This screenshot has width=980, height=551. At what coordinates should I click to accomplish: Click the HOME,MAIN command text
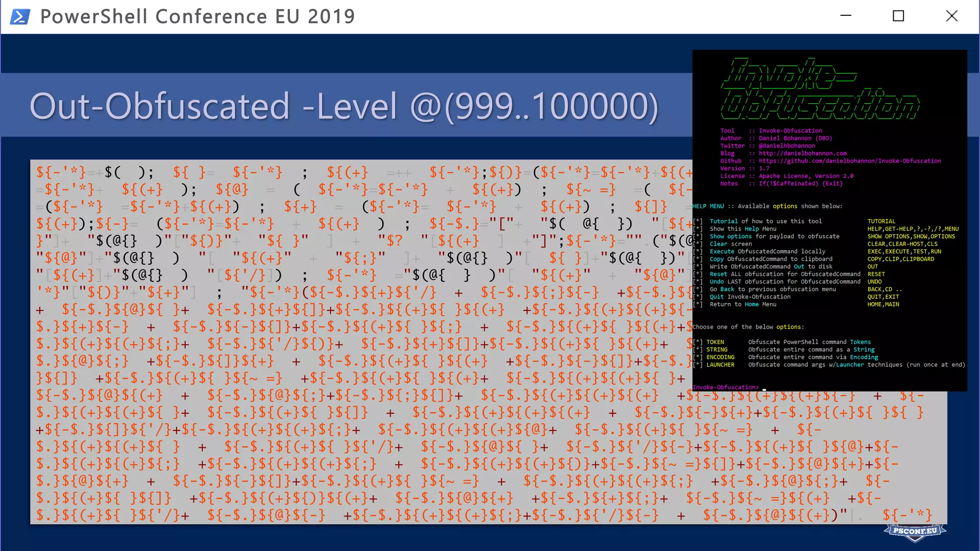click(x=883, y=305)
